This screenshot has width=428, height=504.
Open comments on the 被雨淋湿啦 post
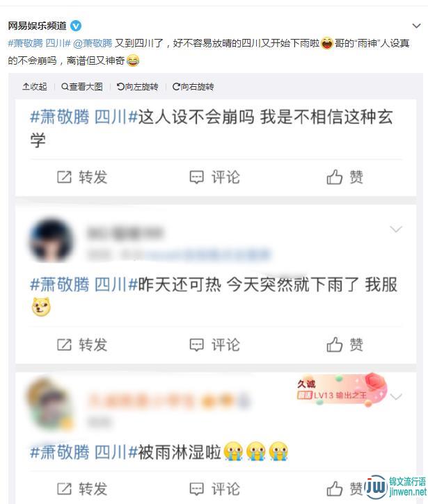pos(214,489)
